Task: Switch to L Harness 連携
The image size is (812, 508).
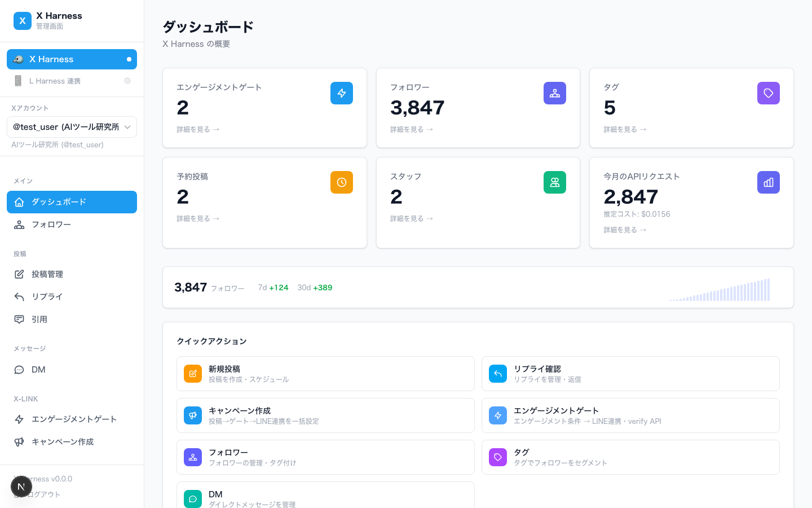Action: pyautogui.click(x=55, y=81)
